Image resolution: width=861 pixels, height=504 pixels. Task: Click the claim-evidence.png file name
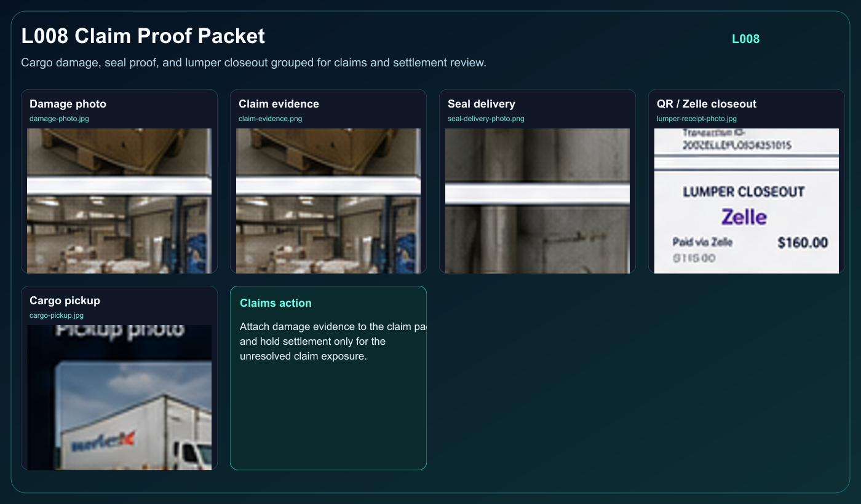[x=271, y=119]
